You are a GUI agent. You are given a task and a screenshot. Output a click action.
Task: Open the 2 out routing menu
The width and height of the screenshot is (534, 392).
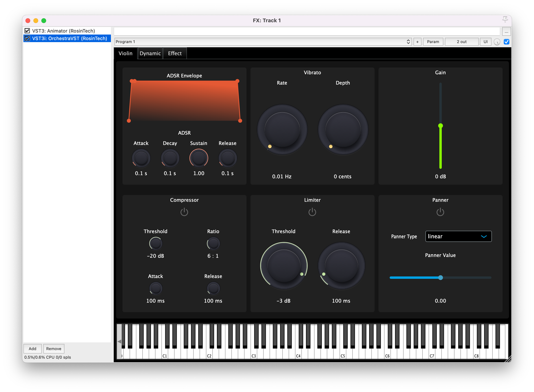(461, 42)
